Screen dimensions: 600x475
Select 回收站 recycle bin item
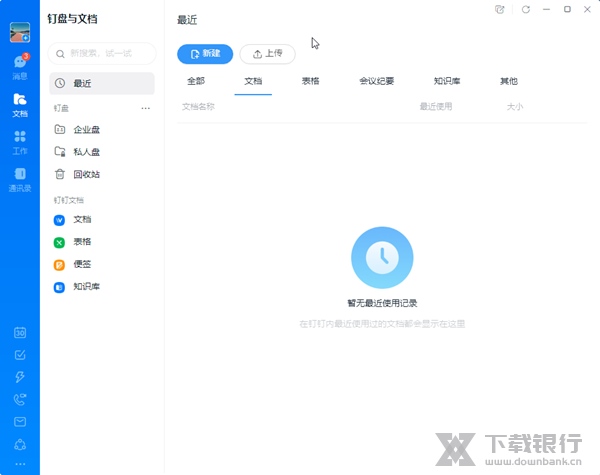pyautogui.click(x=87, y=174)
